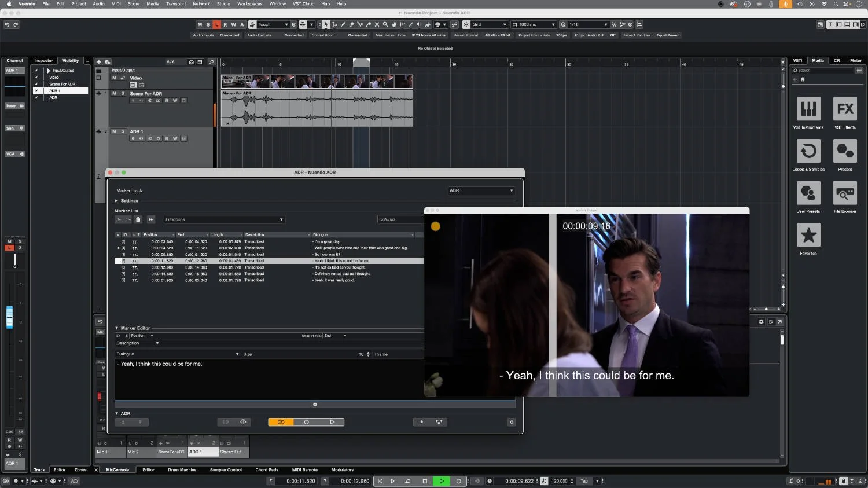Open the Functions dropdown in Marker List
Viewport: 868px width, 488px height.
(224, 219)
